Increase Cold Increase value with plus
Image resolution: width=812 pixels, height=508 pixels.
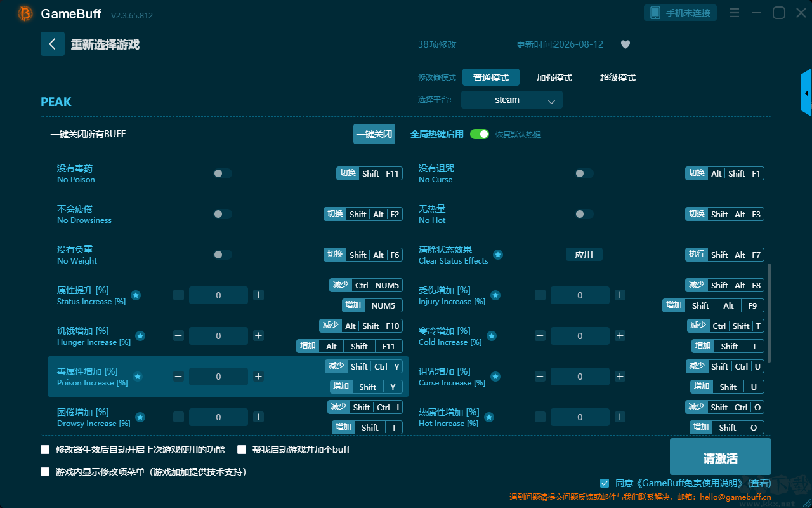tap(620, 336)
